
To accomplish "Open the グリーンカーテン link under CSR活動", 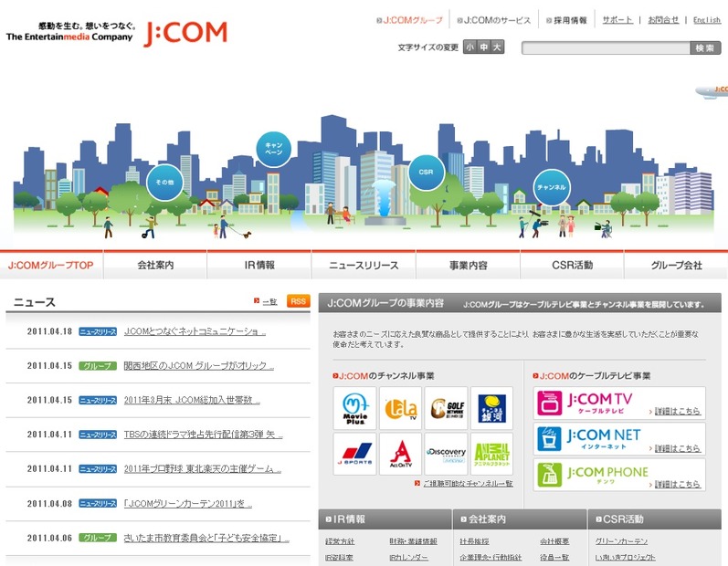I will [x=621, y=541].
